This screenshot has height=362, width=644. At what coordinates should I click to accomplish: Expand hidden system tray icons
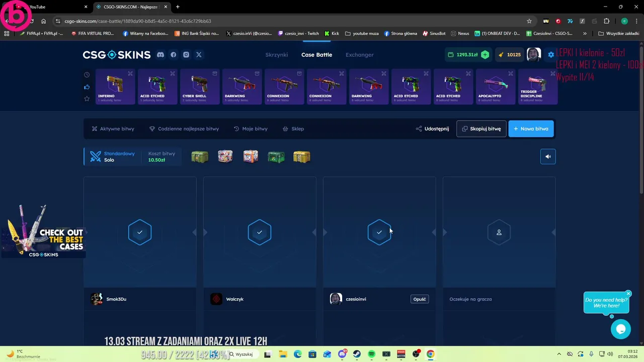click(558, 354)
